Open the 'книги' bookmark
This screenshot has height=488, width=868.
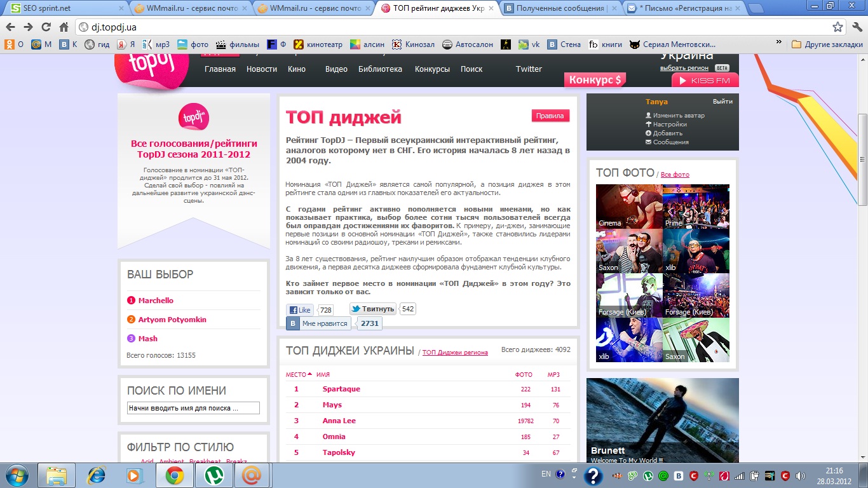[606, 44]
